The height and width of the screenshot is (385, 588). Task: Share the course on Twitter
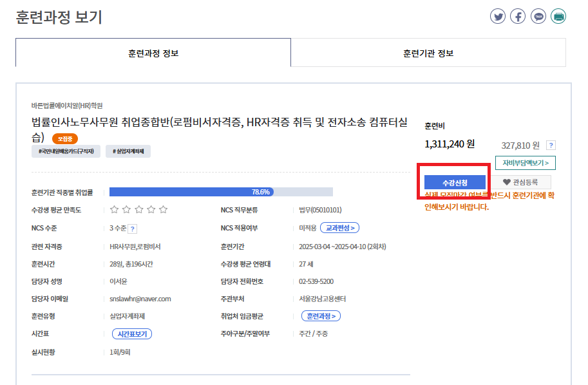(497, 17)
